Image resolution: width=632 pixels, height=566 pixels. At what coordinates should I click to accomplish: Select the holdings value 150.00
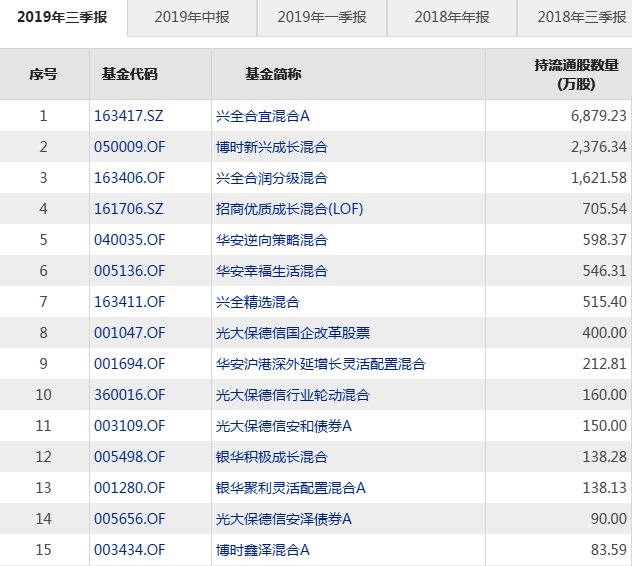pyautogui.click(x=605, y=426)
